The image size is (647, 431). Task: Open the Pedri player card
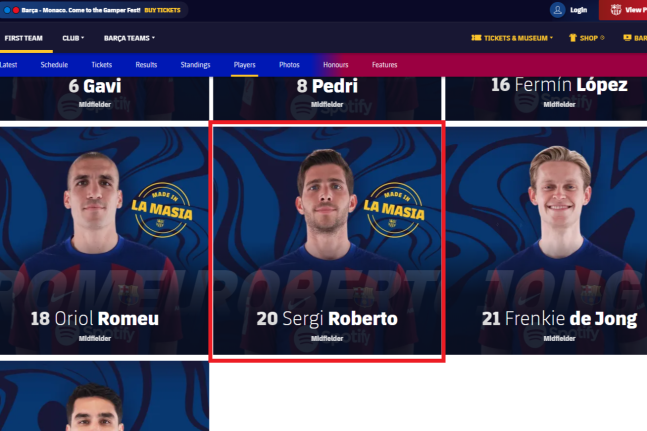click(x=327, y=98)
